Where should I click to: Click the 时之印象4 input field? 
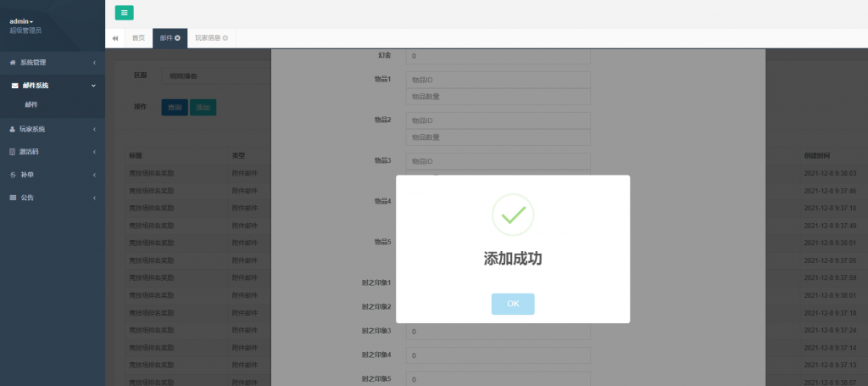(498, 355)
